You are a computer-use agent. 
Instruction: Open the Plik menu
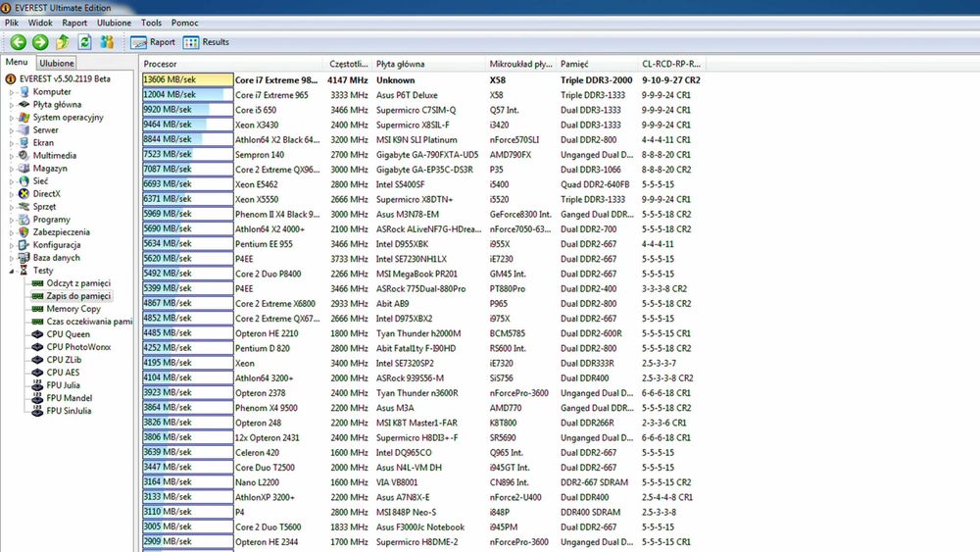tap(11, 23)
